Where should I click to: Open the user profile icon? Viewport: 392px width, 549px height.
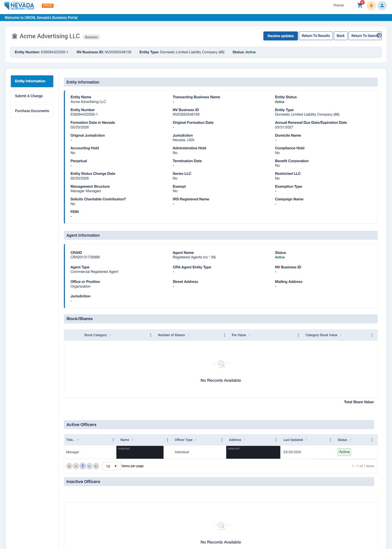[382, 6]
